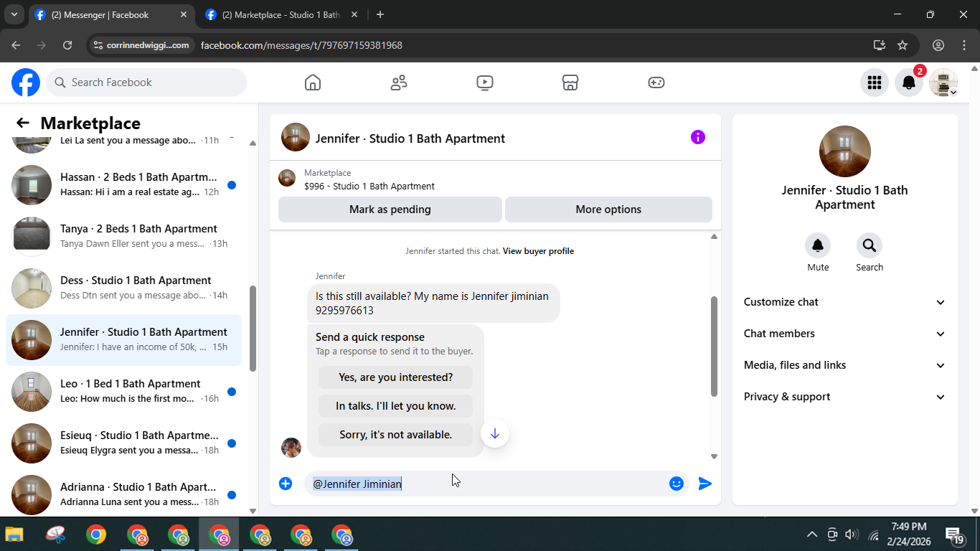Click Jennifer listing thumbnail in right panel
The height and width of the screenshot is (551, 980).
tap(845, 151)
